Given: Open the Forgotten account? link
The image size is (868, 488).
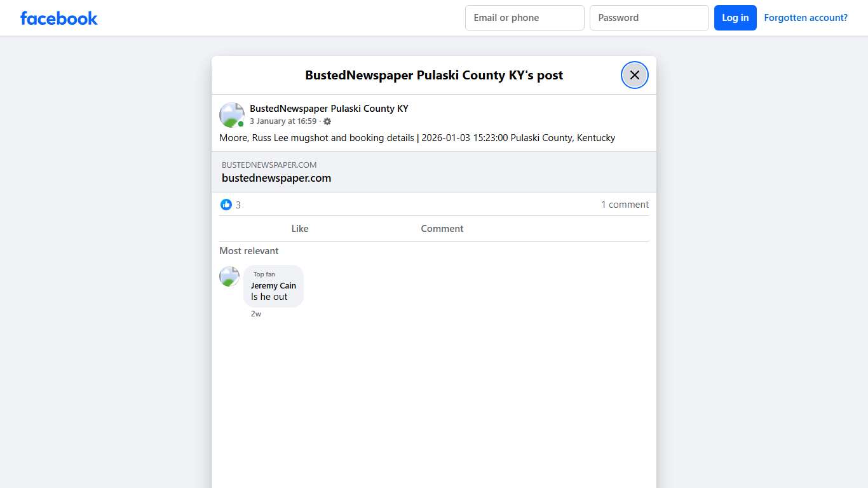Looking at the screenshot, I should (x=805, y=18).
